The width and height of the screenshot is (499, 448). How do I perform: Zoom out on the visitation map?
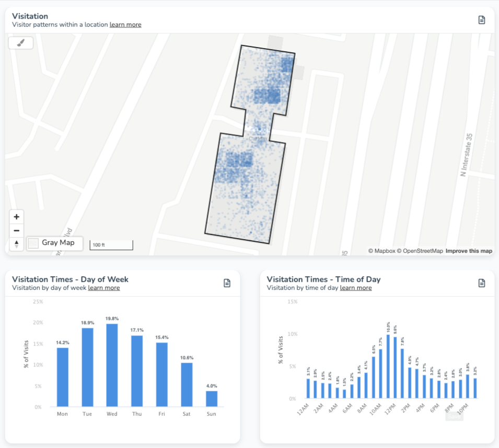17,230
